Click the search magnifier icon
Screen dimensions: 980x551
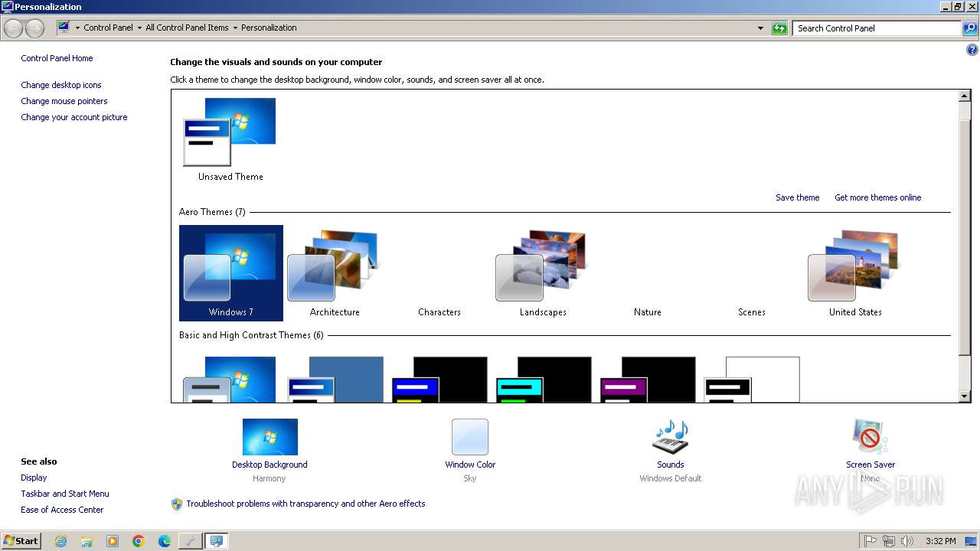[970, 28]
